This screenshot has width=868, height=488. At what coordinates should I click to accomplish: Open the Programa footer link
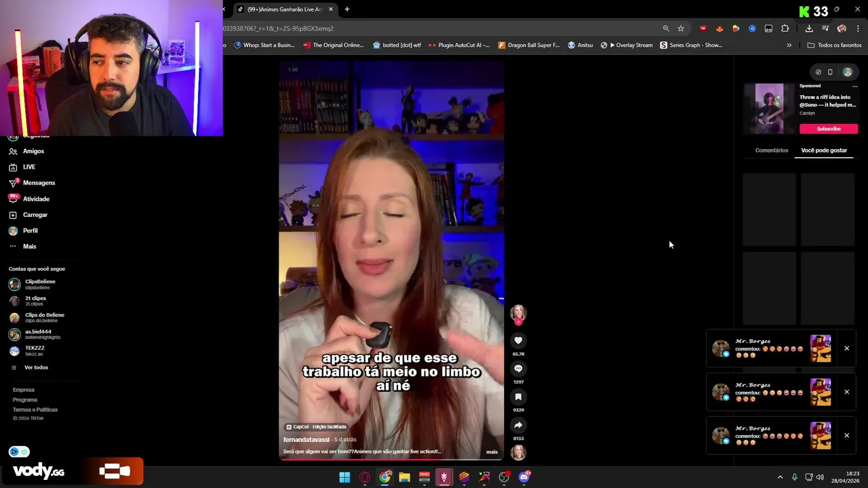coord(25,400)
